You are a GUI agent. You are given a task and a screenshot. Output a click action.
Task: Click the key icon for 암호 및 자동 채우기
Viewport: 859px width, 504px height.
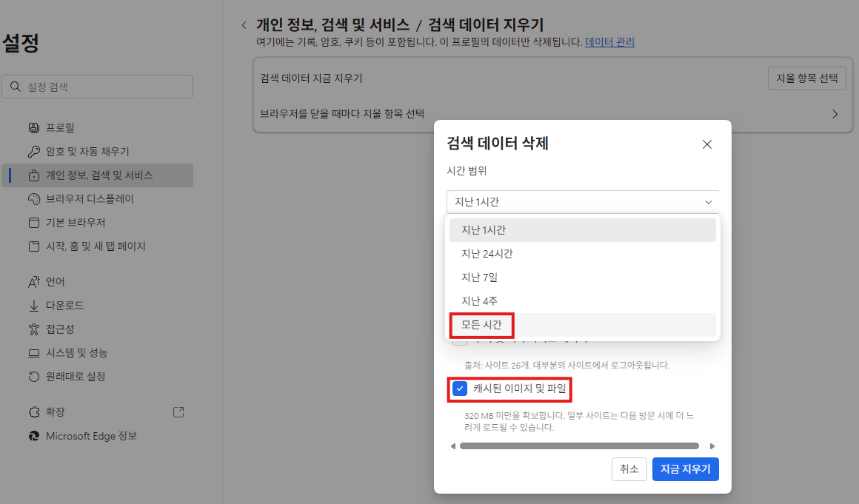tap(33, 152)
